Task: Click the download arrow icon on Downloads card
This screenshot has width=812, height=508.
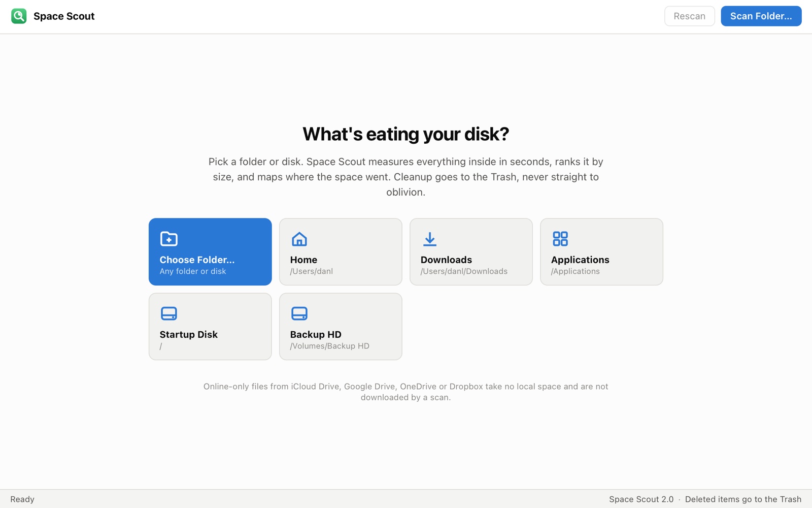Action: pyautogui.click(x=430, y=239)
